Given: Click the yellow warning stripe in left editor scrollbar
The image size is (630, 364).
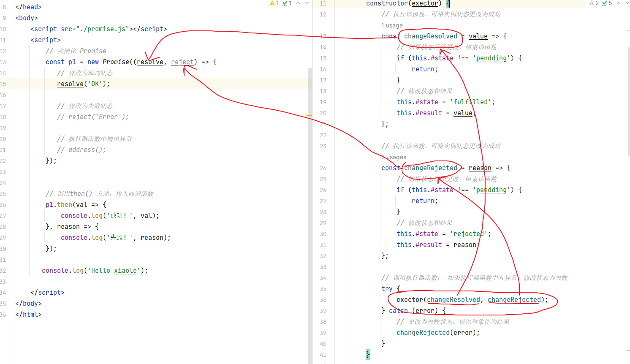Looking at the screenshot, I should [x=309, y=115].
